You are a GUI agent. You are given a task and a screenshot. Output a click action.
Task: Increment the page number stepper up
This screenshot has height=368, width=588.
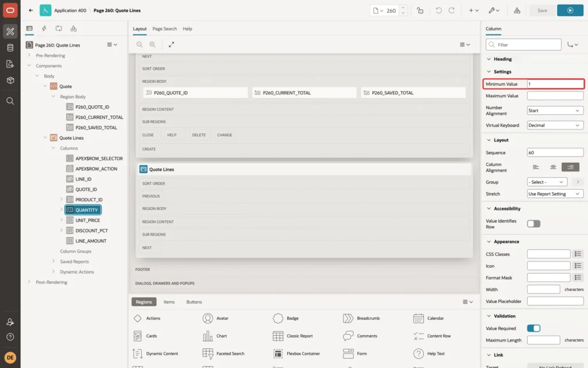point(403,7)
